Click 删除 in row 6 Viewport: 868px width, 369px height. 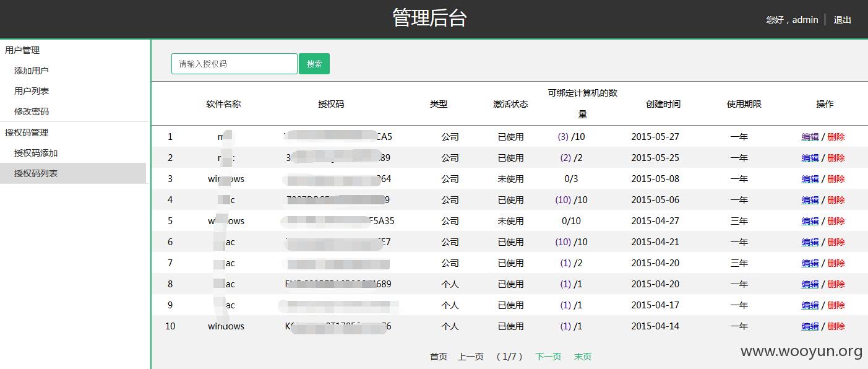(836, 242)
